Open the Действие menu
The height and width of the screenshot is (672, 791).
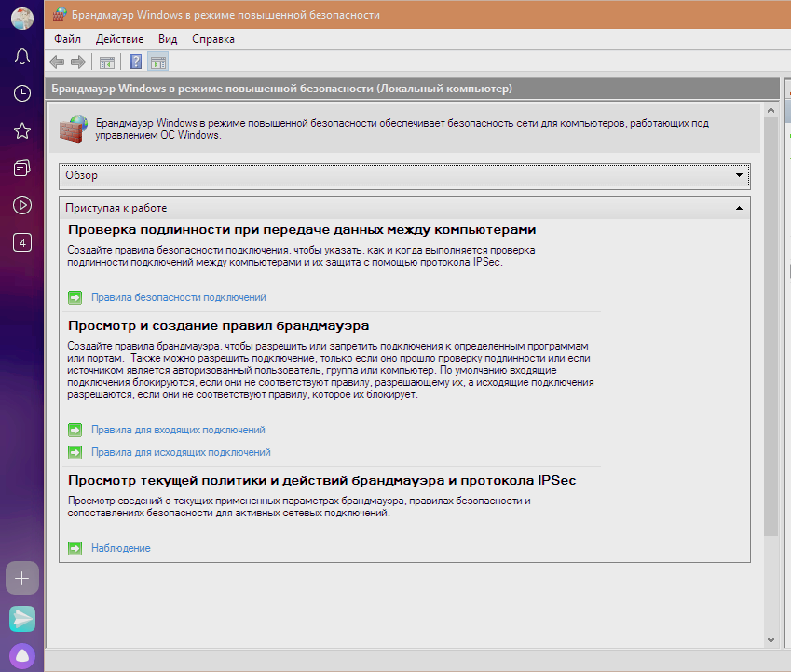coord(119,39)
